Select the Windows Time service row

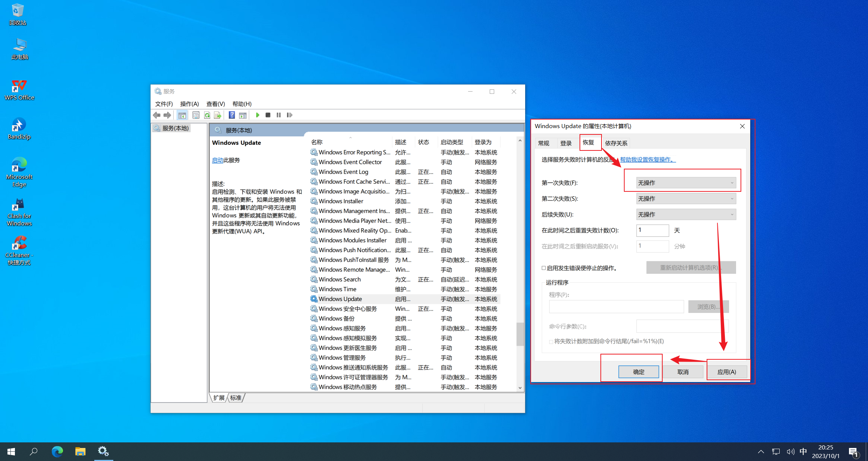tap(404, 289)
